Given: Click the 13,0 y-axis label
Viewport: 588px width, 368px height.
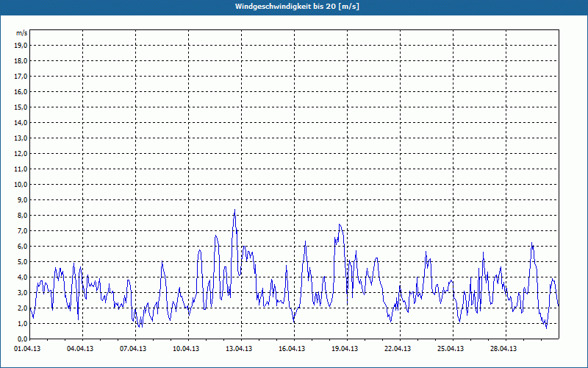Looking at the screenshot, I should (21, 138).
